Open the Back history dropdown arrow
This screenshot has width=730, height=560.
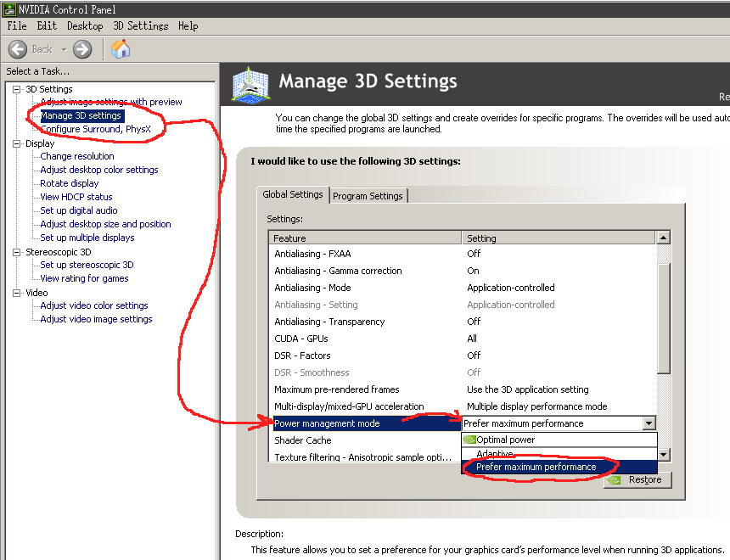point(65,50)
